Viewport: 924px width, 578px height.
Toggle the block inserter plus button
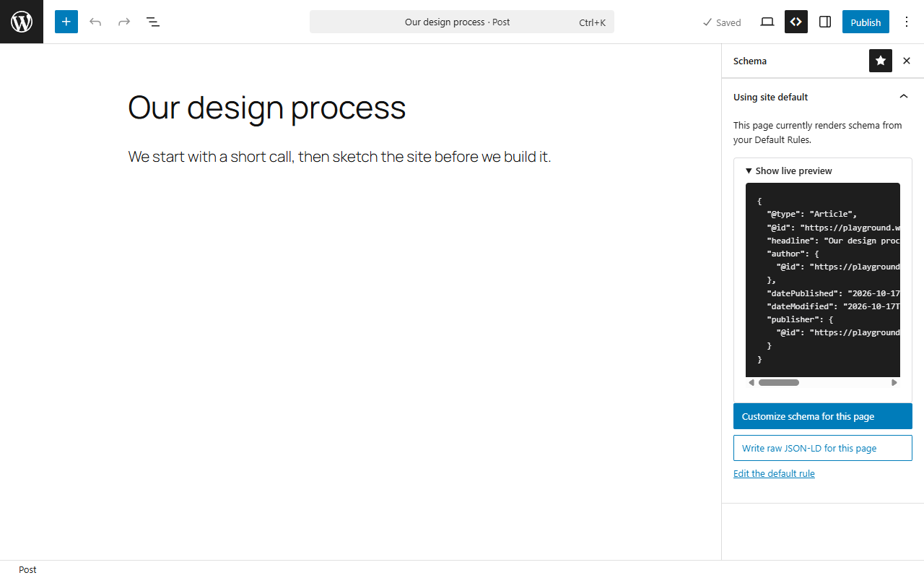66,22
